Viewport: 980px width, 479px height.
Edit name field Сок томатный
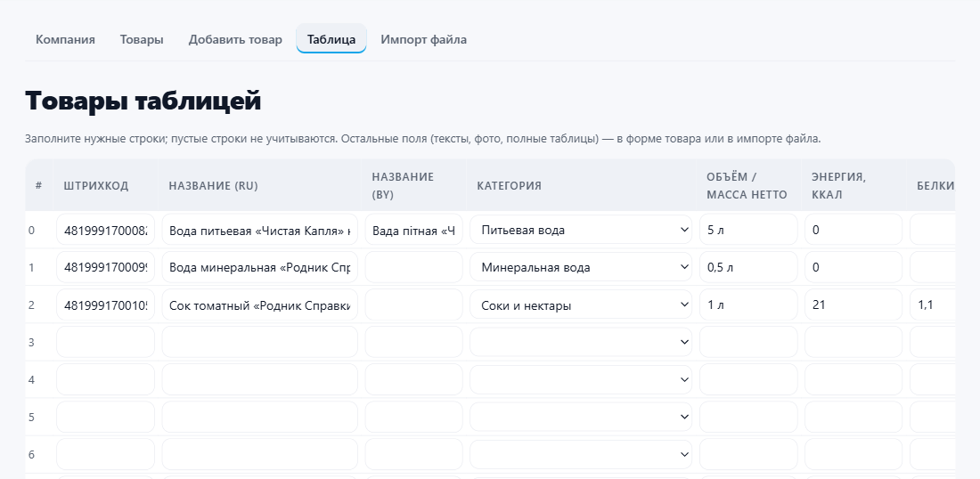click(x=260, y=304)
